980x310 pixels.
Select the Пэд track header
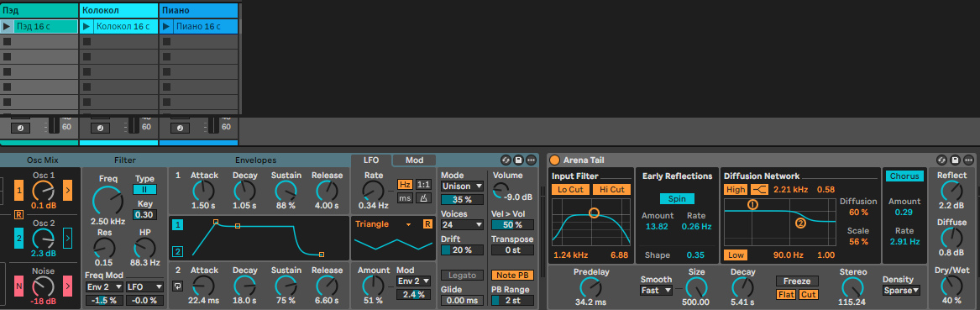39,11
